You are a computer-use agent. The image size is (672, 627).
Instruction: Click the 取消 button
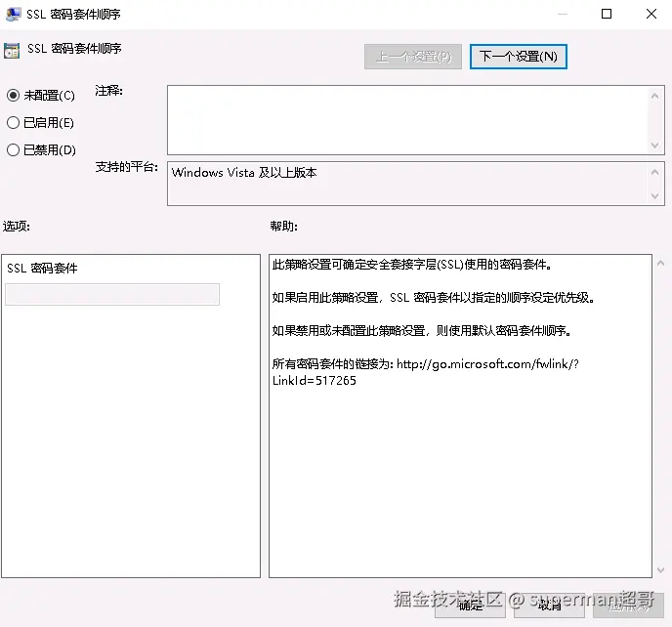(550, 606)
